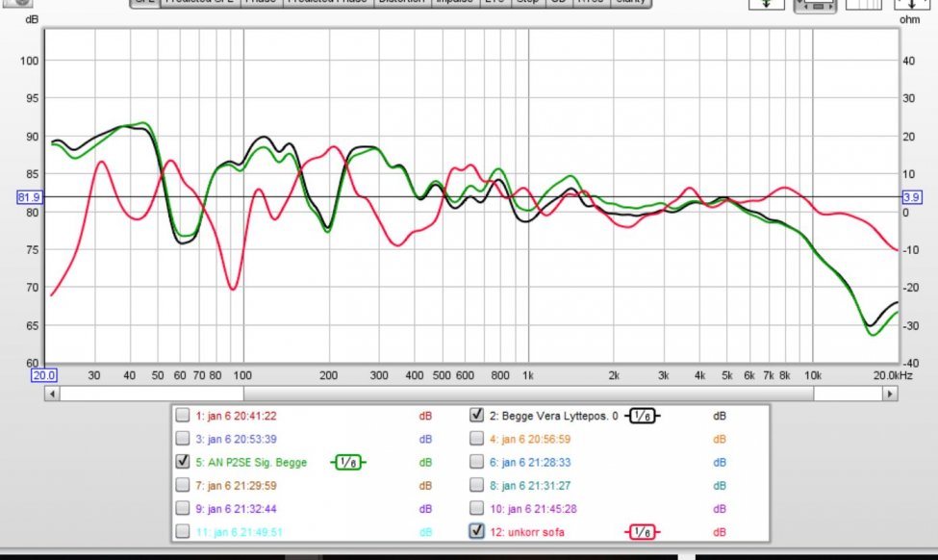This screenshot has width=938, height=560.
Task: Click the label 1: jan 6 20:41:22
Action: tap(237, 416)
